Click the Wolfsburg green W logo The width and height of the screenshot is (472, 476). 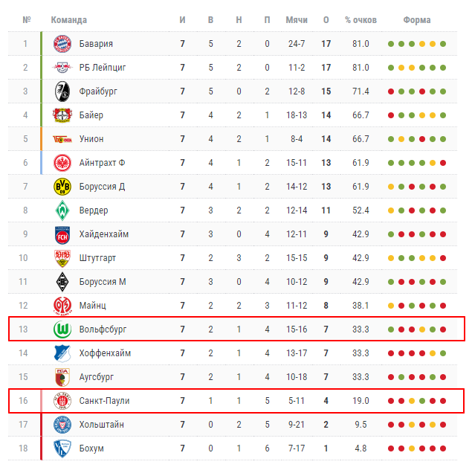tap(62, 329)
